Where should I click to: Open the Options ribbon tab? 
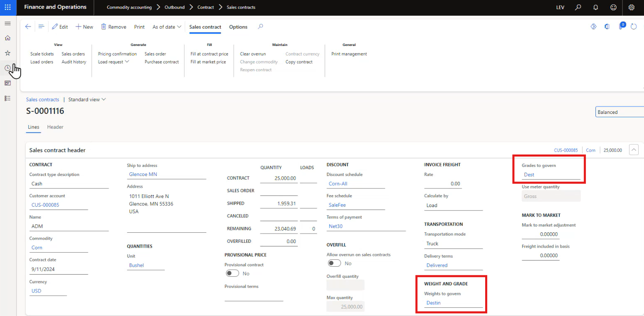238,27
